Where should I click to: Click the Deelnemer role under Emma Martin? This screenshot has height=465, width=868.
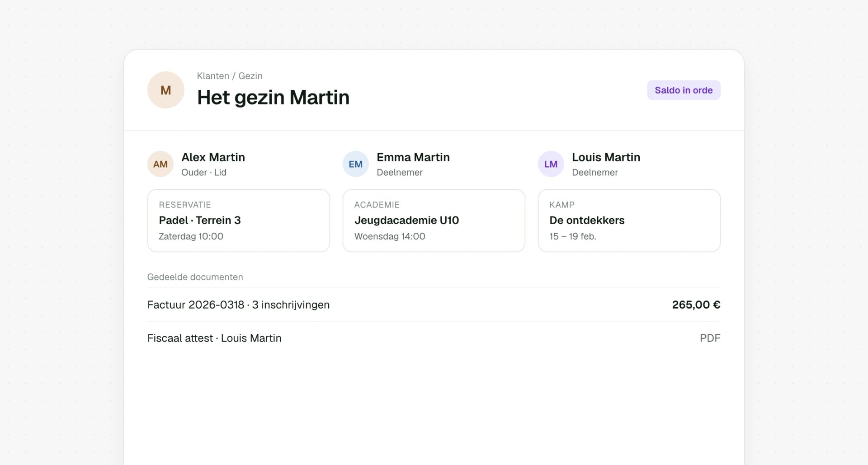point(400,172)
